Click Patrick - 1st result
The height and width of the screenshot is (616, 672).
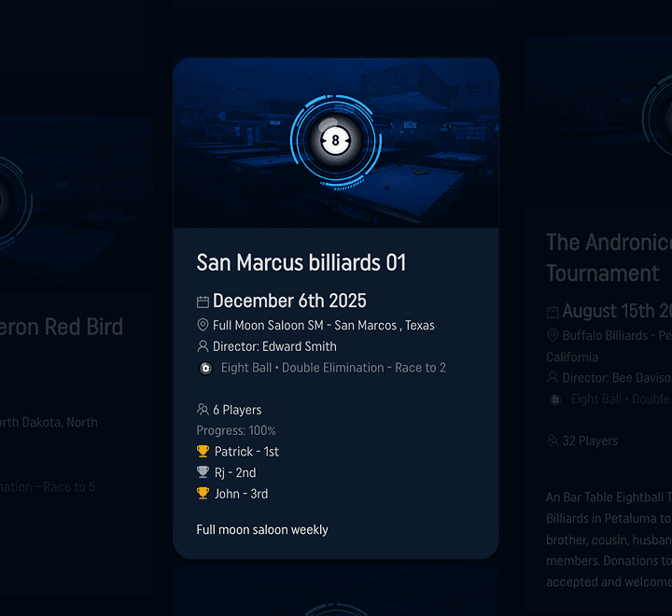coord(246,452)
